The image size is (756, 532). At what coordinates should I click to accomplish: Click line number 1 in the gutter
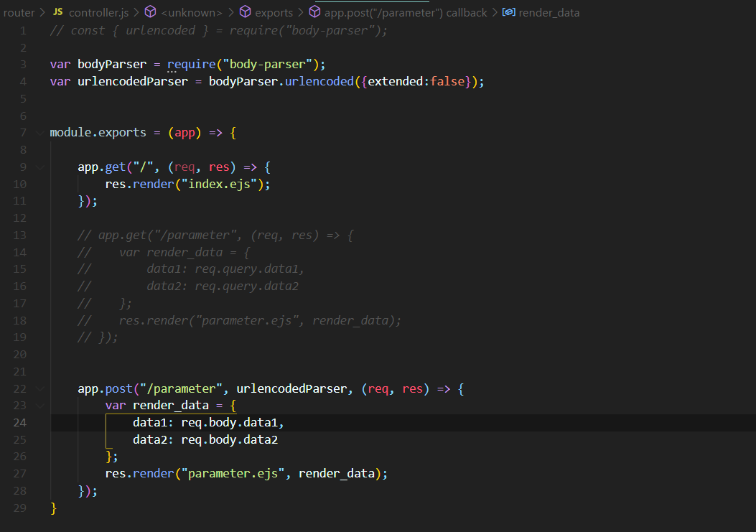click(23, 31)
